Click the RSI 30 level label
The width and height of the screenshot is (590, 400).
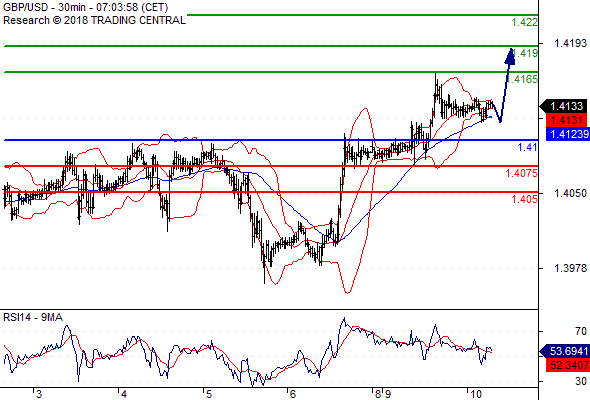coord(581,381)
